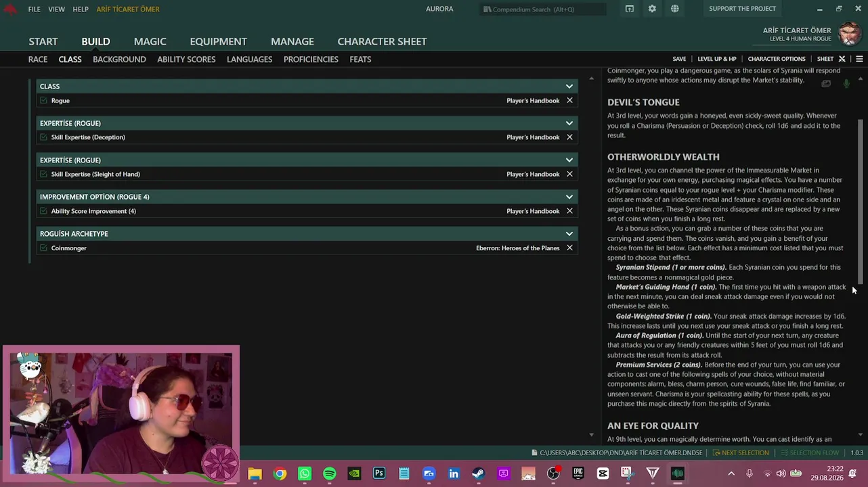Open the Background tab
Screen dimensions: 868x487
point(119,60)
